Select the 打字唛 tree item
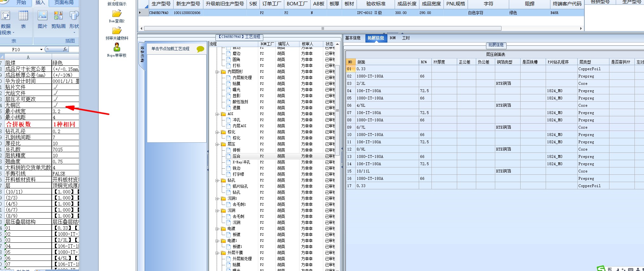Viewport: 644px width, 271px height. click(238, 174)
